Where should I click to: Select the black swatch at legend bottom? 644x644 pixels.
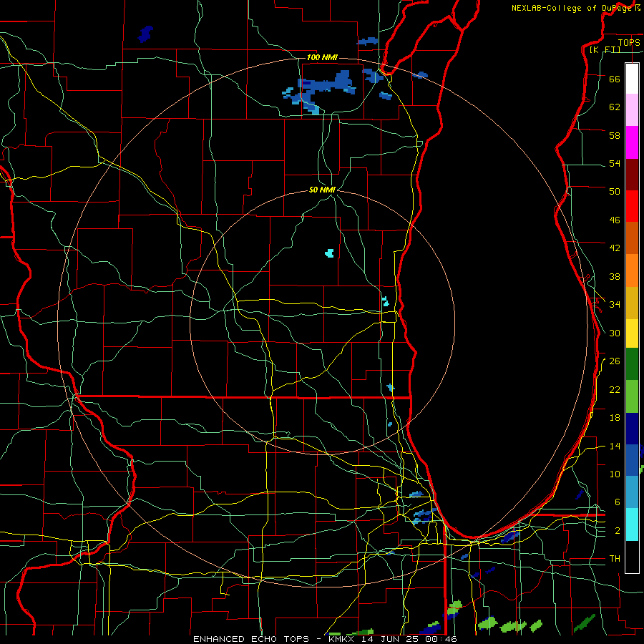pyautogui.click(x=632, y=557)
